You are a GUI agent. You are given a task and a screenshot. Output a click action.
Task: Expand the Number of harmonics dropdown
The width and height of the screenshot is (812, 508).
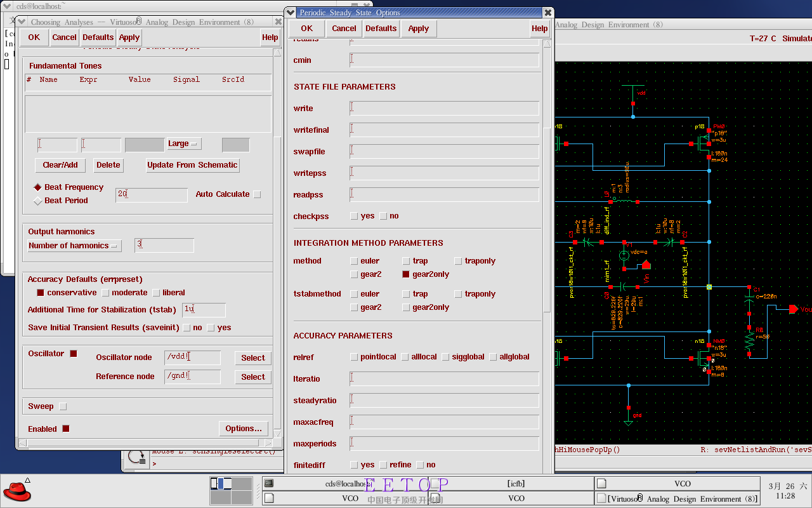point(74,246)
